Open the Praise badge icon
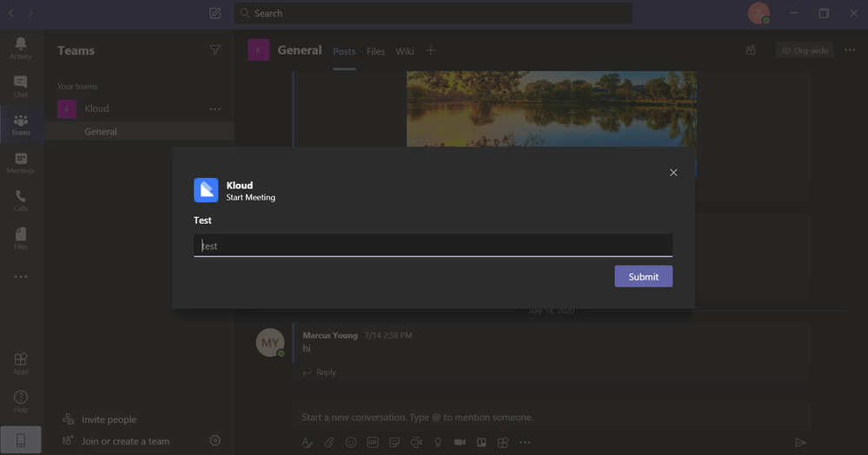Screen dimensions: 868x455 pyautogui.click(x=438, y=442)
